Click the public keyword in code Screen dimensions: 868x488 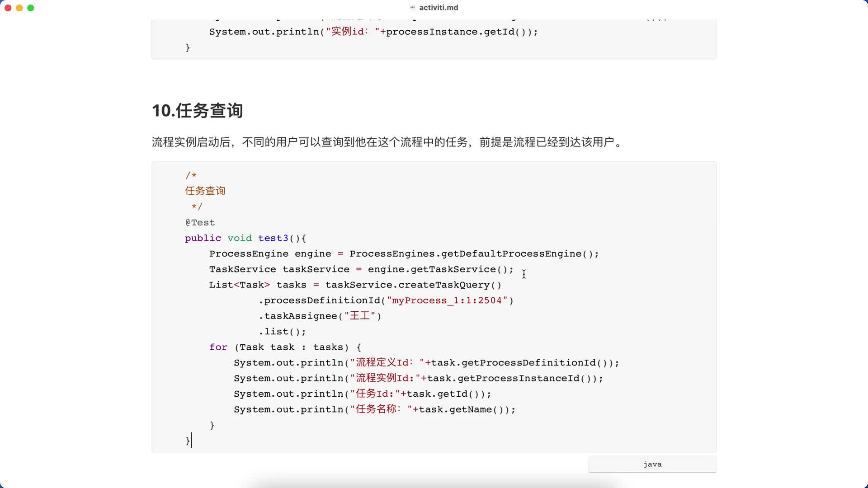coord(203,238)
